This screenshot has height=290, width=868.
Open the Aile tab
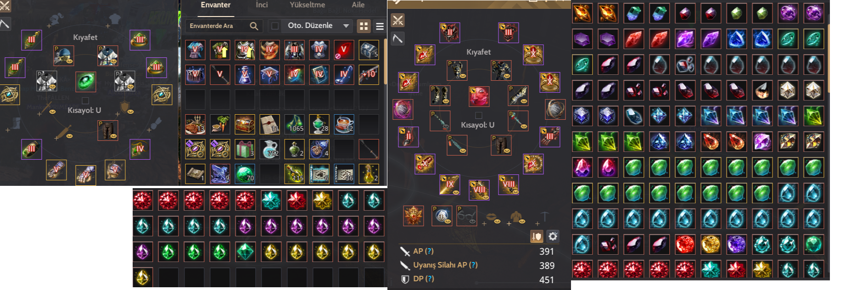coord(358,5)
